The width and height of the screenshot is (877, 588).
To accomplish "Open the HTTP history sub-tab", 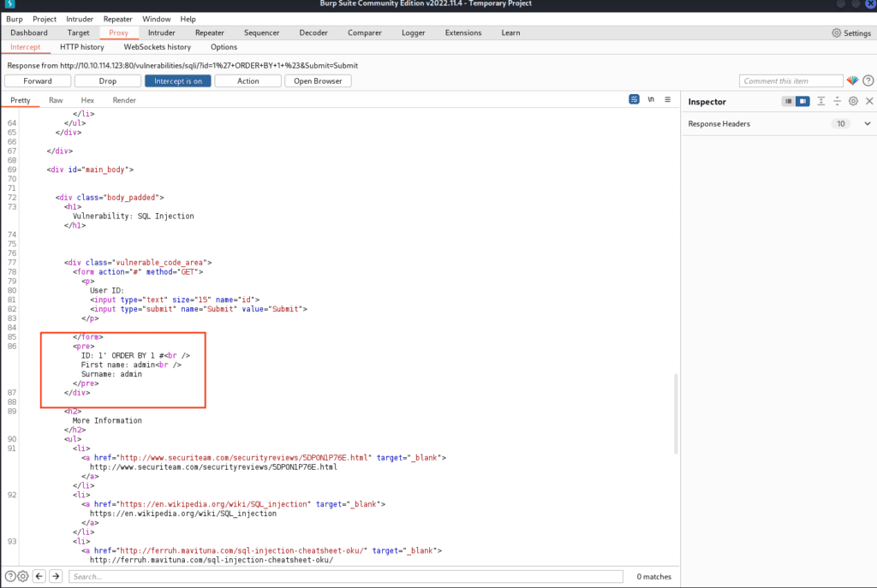I will click(82, 47).
